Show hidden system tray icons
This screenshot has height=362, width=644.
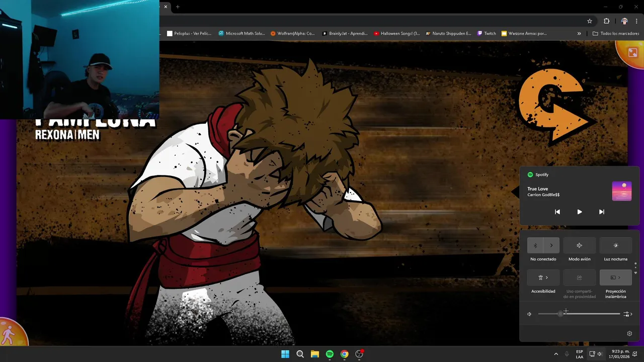[x=556, y=354]
